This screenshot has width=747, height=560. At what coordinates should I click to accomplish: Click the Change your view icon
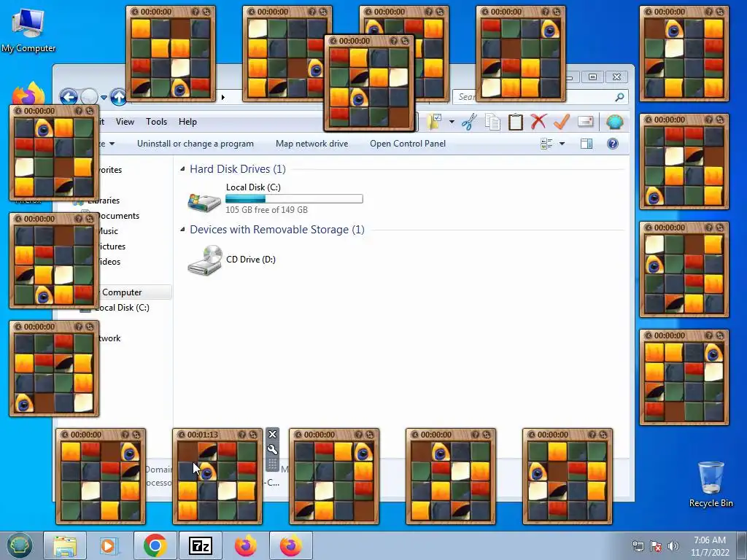pos(546,144)
